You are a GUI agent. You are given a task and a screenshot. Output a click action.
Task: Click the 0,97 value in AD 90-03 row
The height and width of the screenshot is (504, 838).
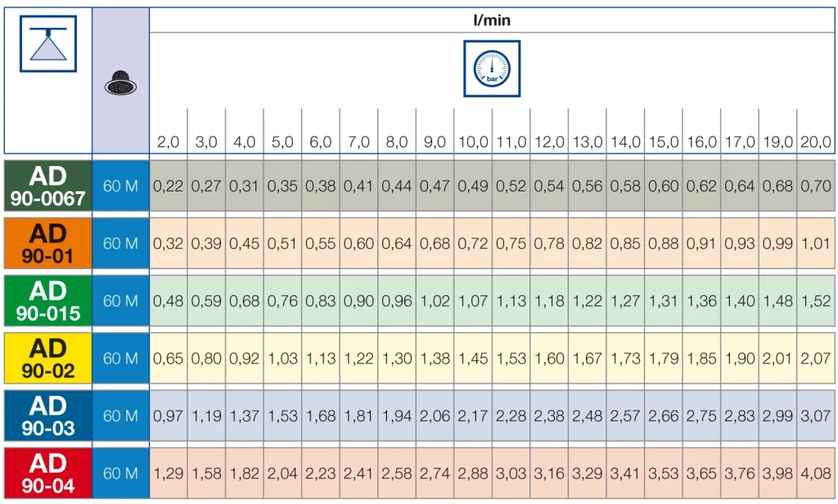pyautogui.click(x=168, y=416)
